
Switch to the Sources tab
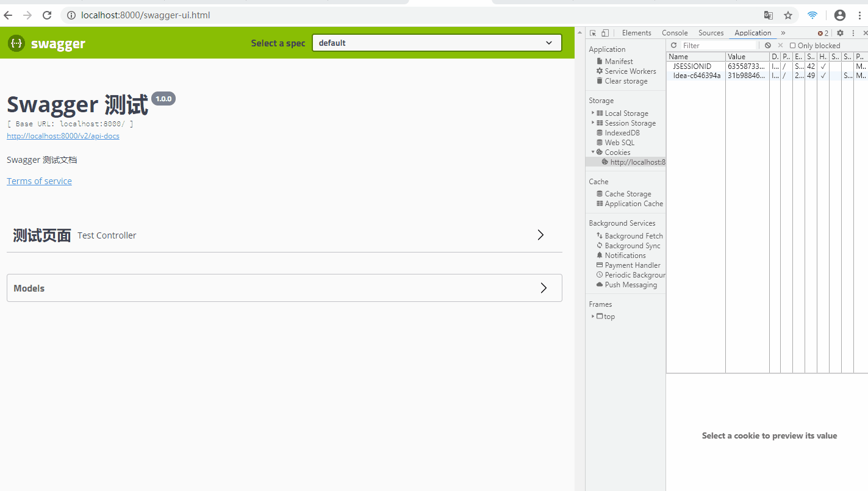pos(711,33)
